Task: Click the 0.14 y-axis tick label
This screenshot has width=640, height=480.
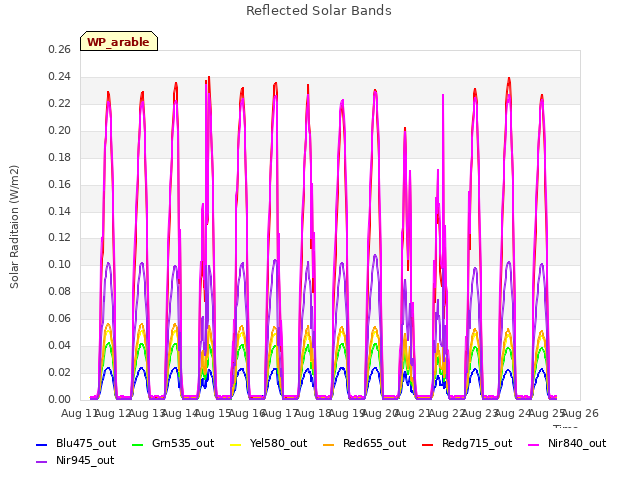Action: tap(60, 211)
